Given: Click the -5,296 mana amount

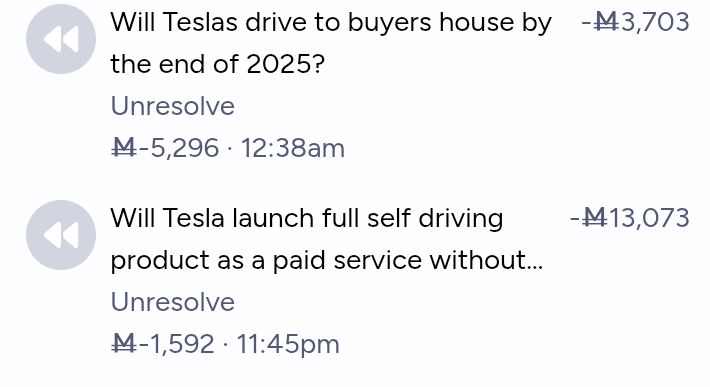Looking at the screenshot, I should click(165, 148).
